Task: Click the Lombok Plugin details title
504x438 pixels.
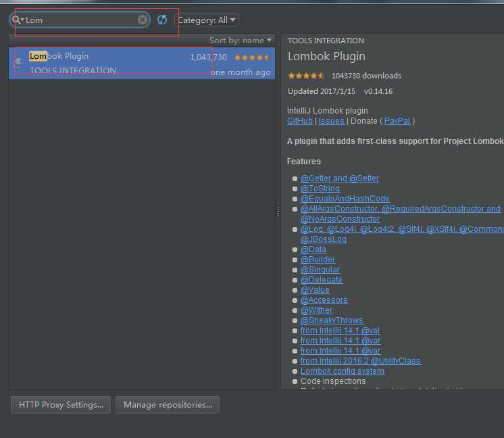Action: (326, 56)
